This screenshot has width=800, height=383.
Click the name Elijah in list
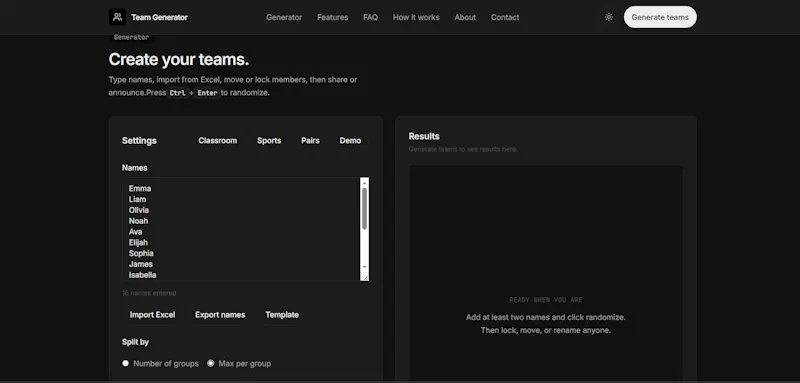point(138,242)
